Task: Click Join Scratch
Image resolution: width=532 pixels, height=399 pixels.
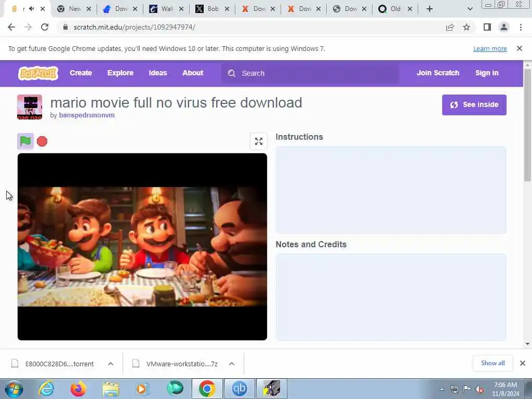Action: click(x=437, y=73)
